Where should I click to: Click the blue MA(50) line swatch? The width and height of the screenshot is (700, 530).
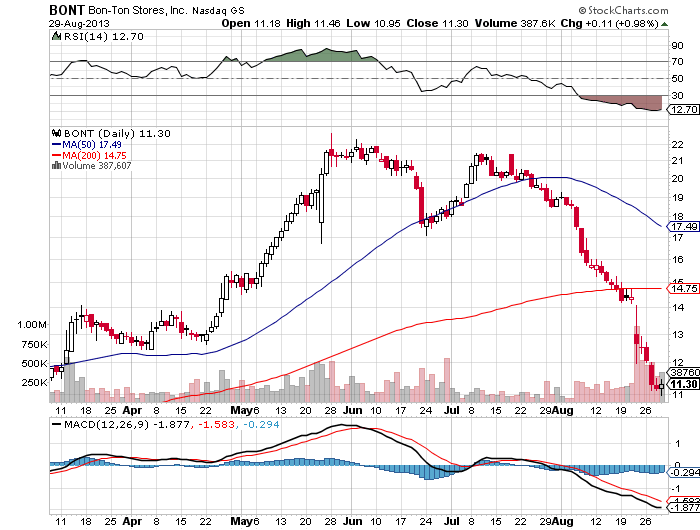click(x=56, y=145)
